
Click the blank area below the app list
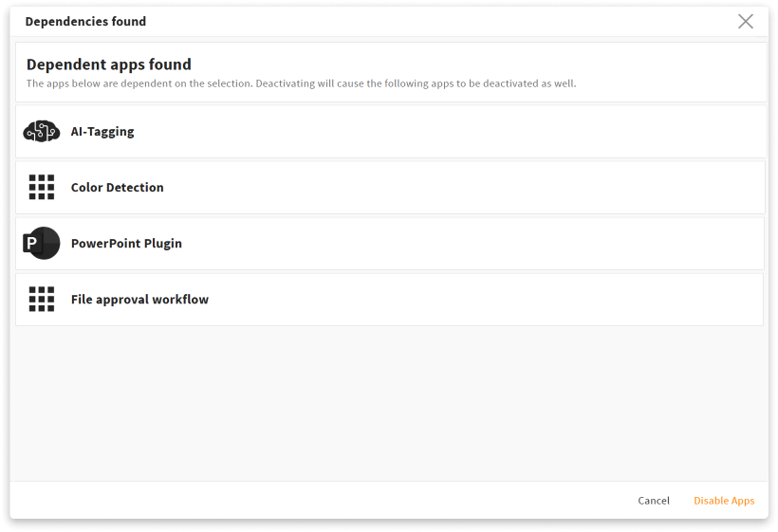(389, 403)
